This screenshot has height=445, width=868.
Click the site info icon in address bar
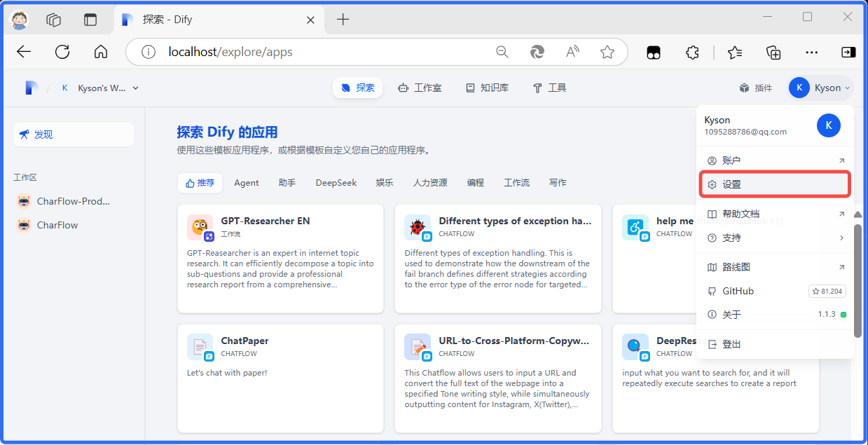click(x=148, y=52)
